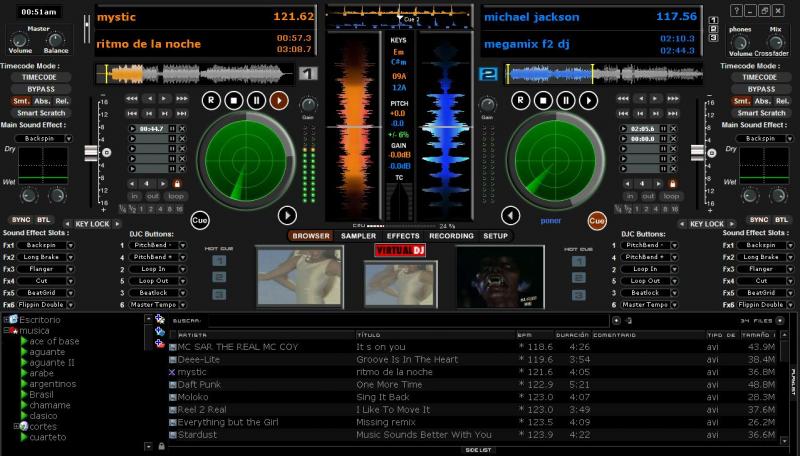Toggle right deck SYNC
Image resolution: width=800 pixels, height=456 pixels.
click(x=759, y=220)
